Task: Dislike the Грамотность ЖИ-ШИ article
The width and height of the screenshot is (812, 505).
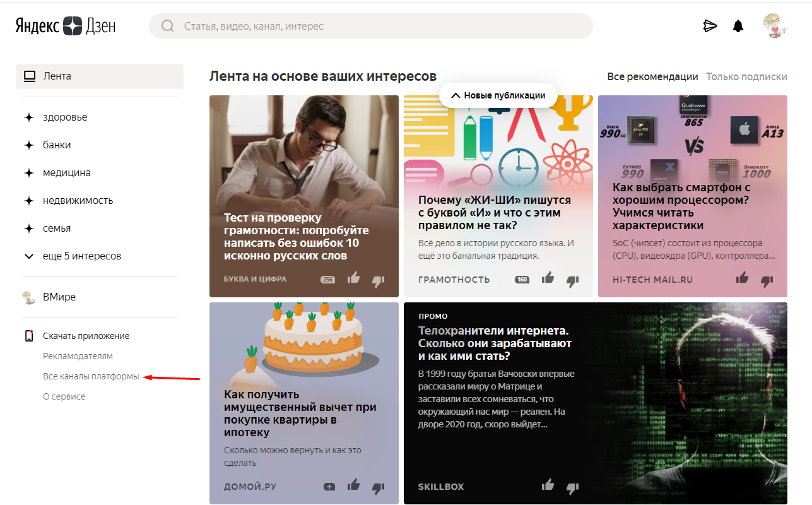Action: pyautogui.click(x=572, y=280)
